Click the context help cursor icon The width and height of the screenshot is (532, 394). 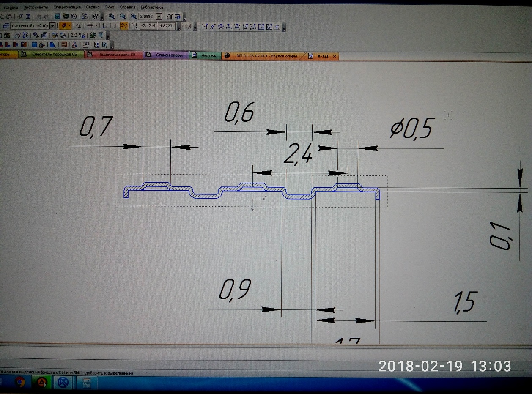pyautogui.click(x=95, y=16)
